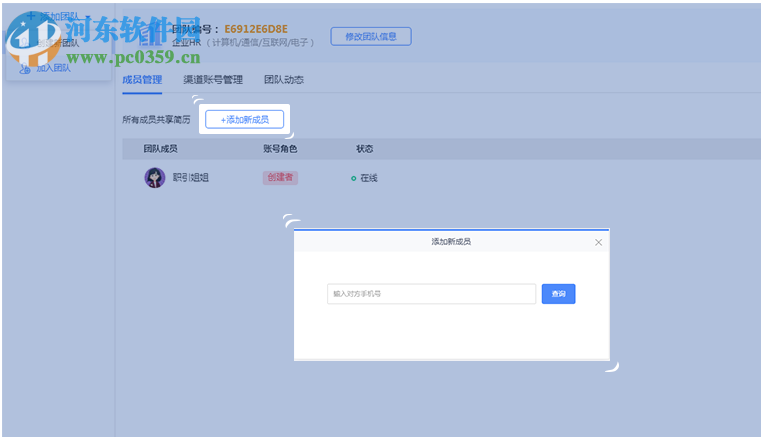761x437 pixels.
Task: Click the 创建者 role badge
Action: tap(280, 177)
